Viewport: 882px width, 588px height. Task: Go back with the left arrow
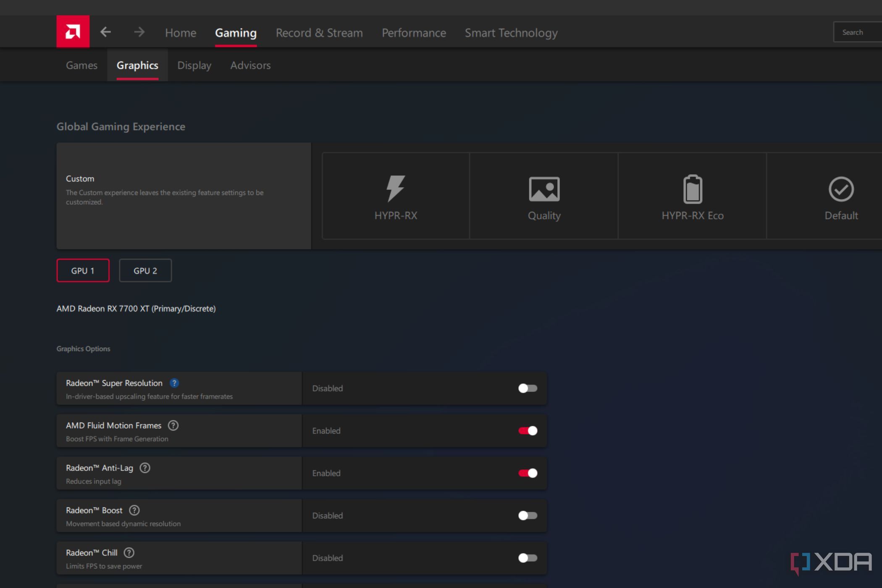105,32
